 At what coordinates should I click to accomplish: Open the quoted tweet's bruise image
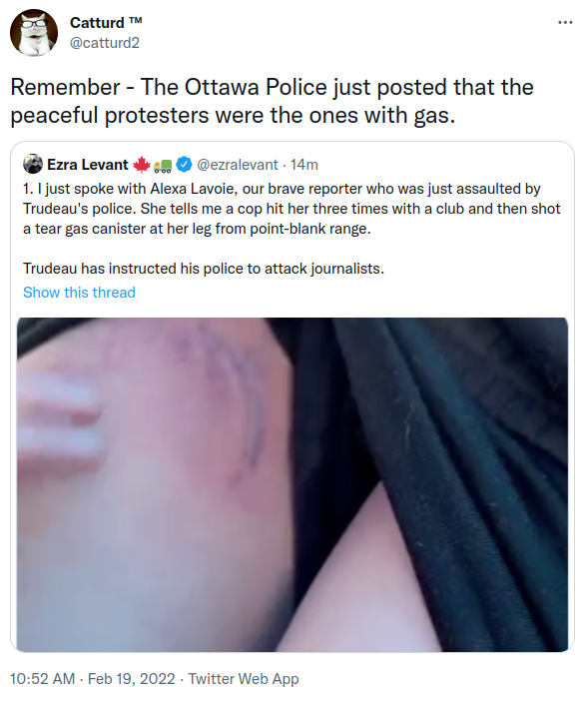[293, 484]
